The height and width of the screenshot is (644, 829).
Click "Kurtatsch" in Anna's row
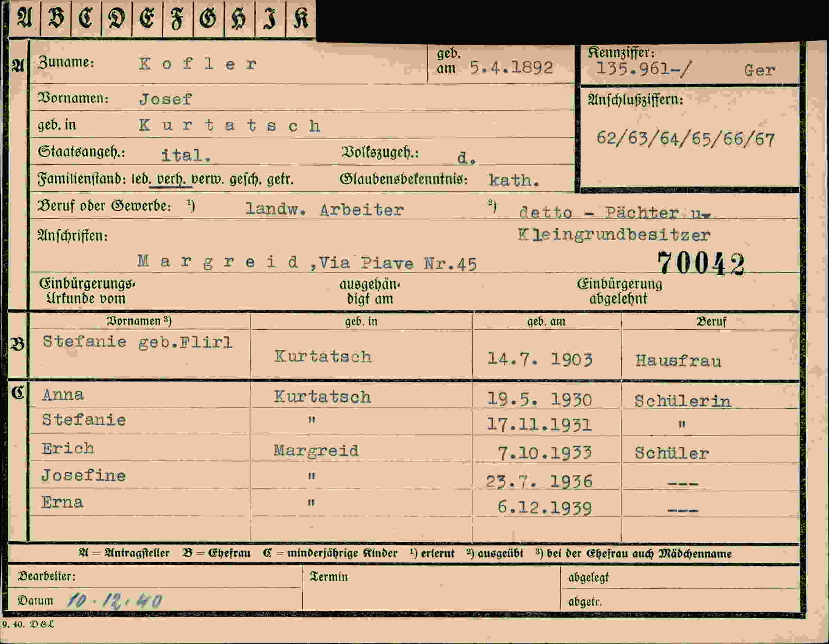point(322,397)
